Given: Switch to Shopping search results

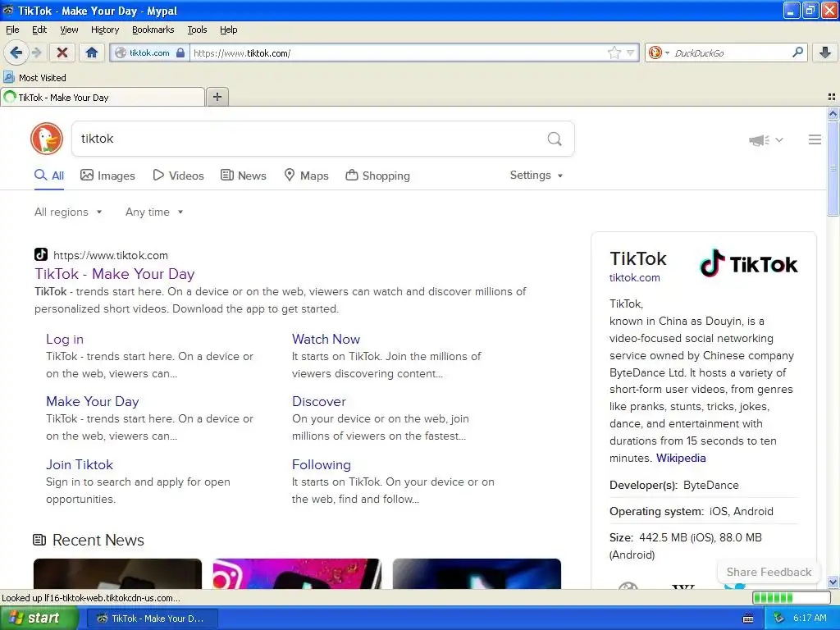Looking at the screenshot, I should (x=377, y=176).
